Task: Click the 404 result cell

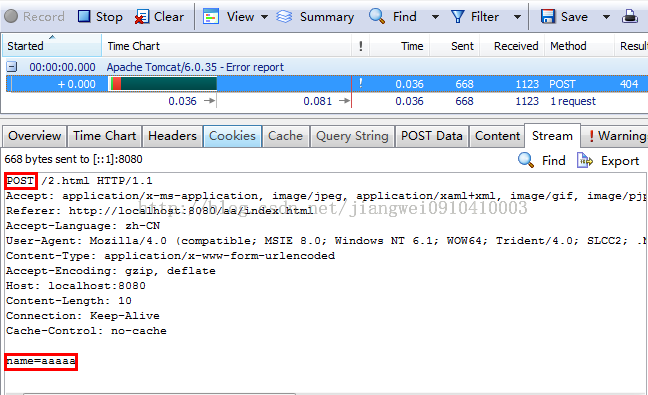Action: [629, 84]
